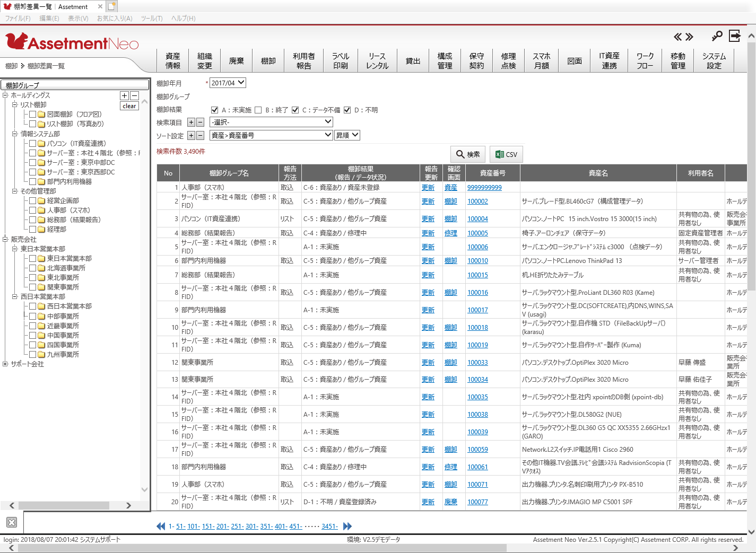Click the key icon in top right
The image size is (756, 553).
717,36
